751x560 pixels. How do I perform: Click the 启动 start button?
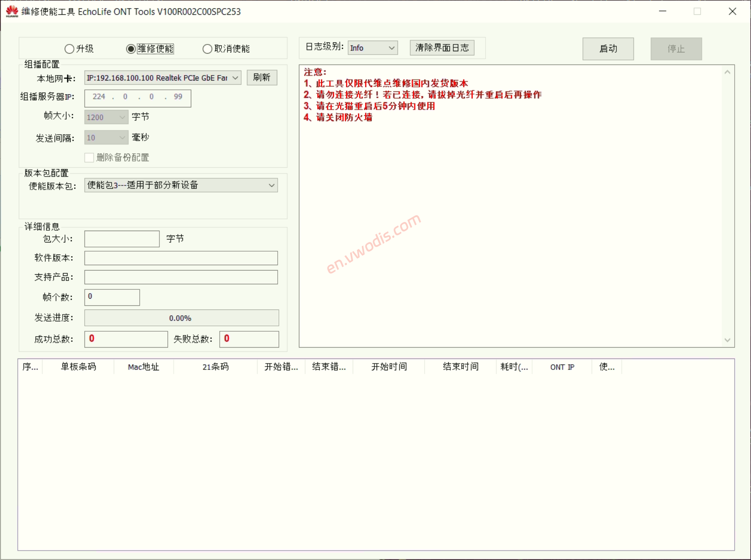[608, 49]
